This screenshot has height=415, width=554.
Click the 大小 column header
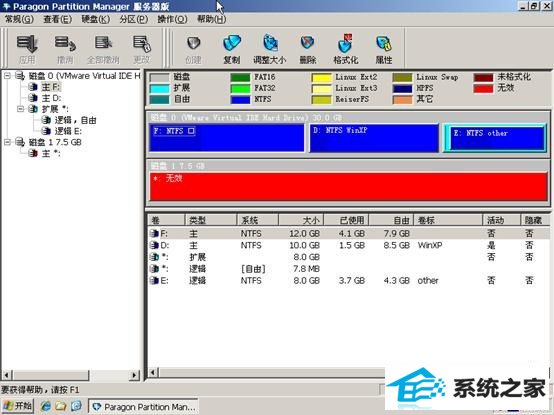pos(301,220)
